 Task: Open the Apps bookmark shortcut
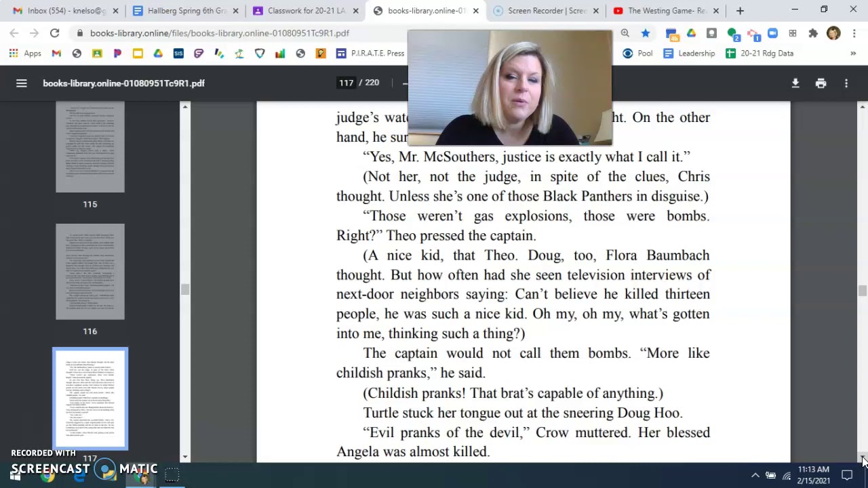click(x=25, y=53)
